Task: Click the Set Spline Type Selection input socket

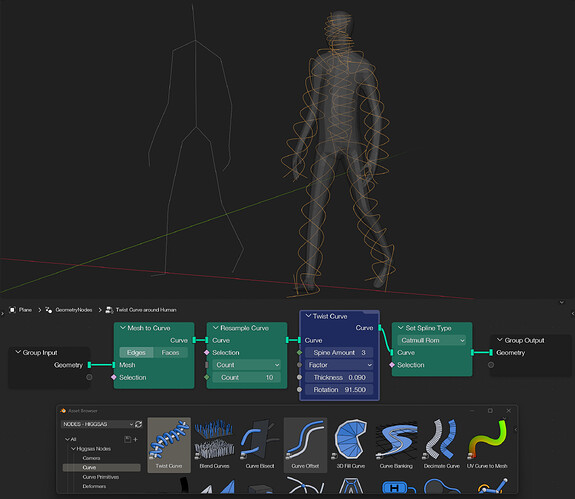Action: point(392,365)
